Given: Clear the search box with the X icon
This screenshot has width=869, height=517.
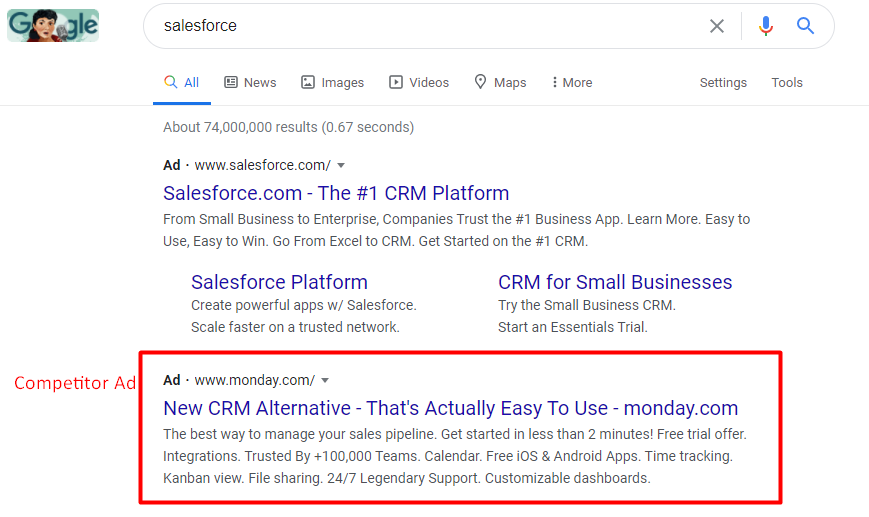Looking at the screenshot, I should pos(717,26).
